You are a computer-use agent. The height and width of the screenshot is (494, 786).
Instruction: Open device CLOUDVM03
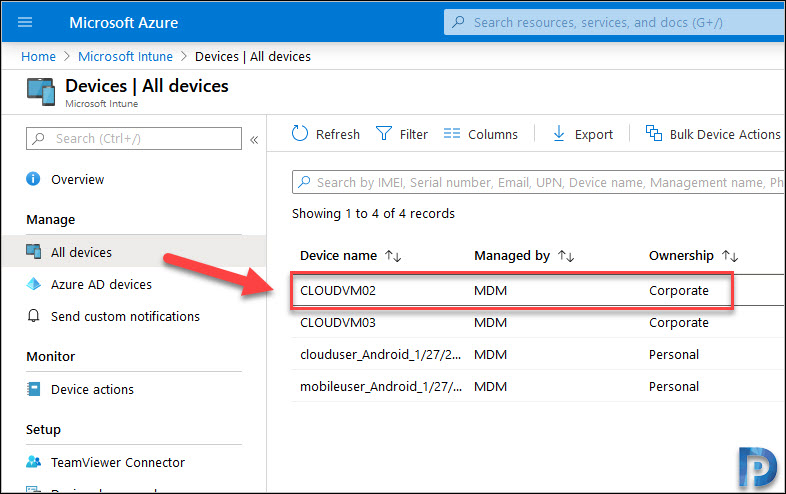coord(338,322)
